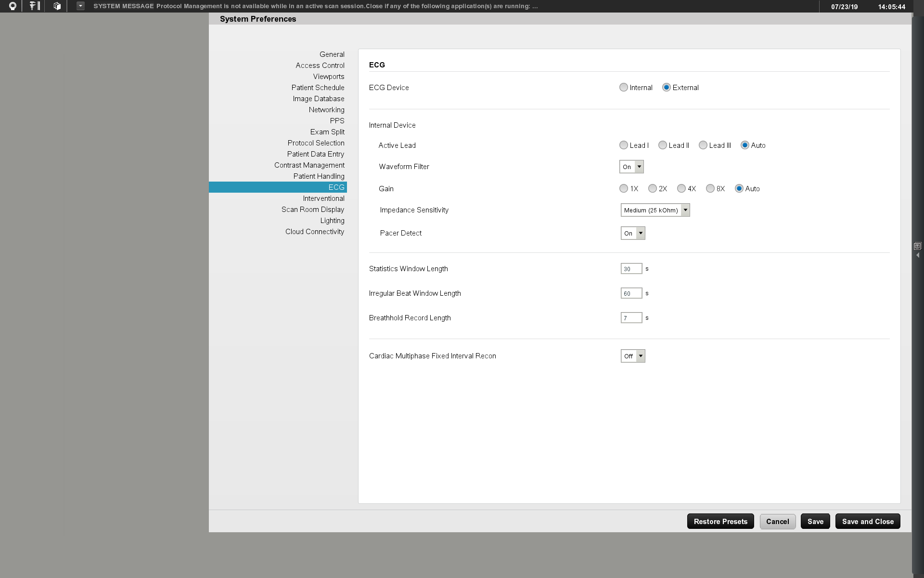Screen dimensions: 924x578
Task: Go to Cloud Connectivity preferences
Action: [315, 232]
